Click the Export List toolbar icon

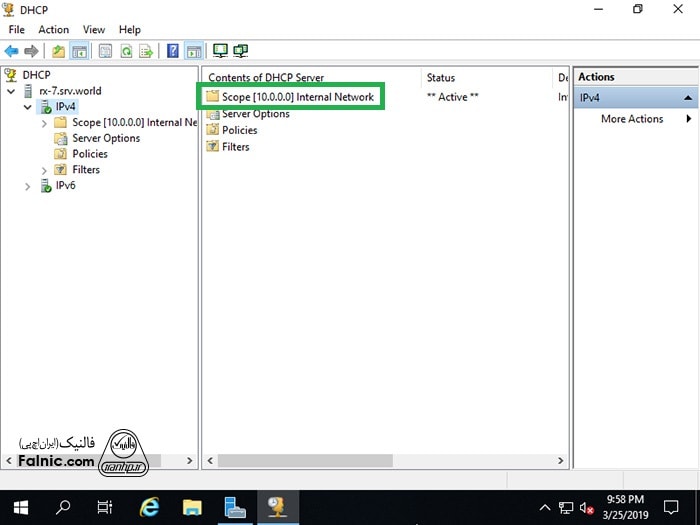(x=146, y=51)
